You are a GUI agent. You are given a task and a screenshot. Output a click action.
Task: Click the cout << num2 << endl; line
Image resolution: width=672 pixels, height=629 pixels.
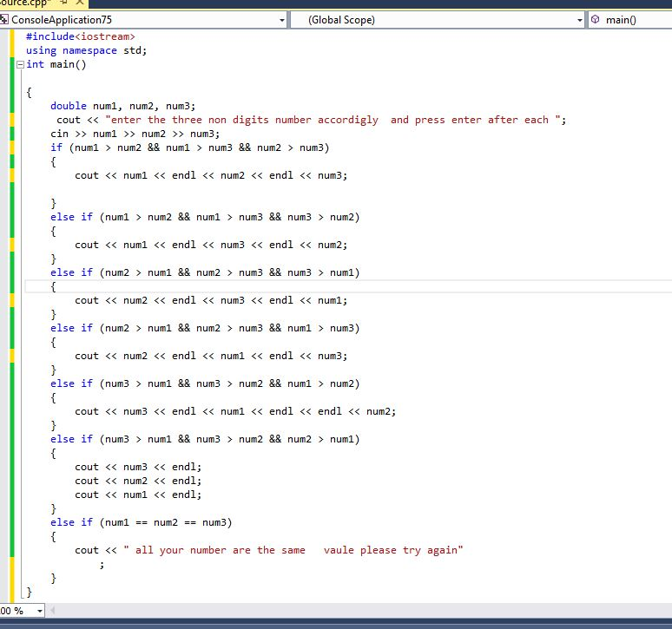pyautogui.click(x=138, y=481)
